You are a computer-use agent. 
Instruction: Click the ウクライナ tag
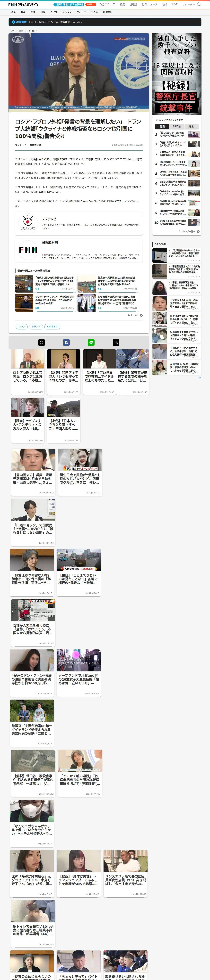pyautogui.click(x=52, y=326)
